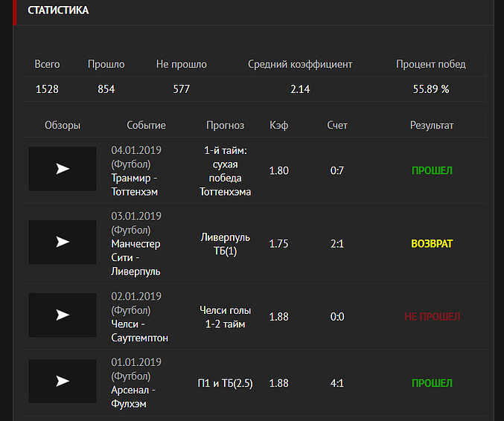Play the Манчестер Сити - Ливерпуль review video

pyautogui.click(x=63, y=242)
